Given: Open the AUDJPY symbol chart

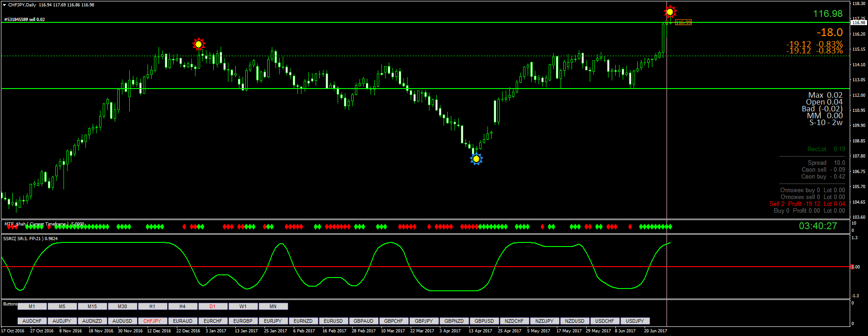Looking at the screenshot, I should coord(62,321).
